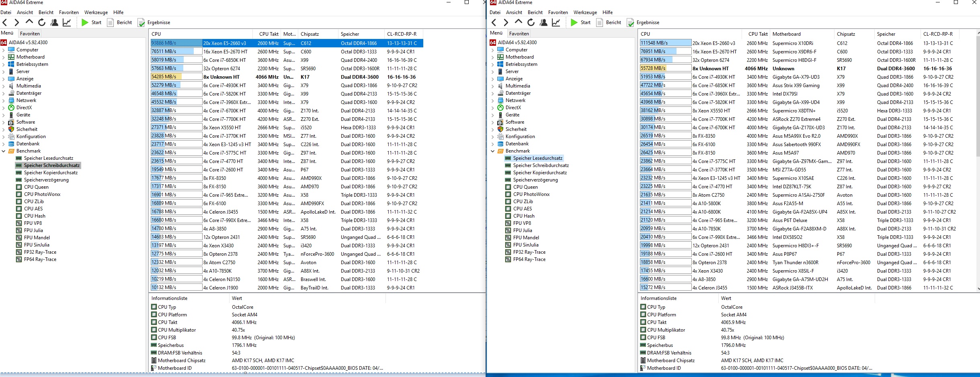Select FP64 Ray-Trace in right window tree
The width and height of the screenshot is (980, 377).
click(x=529, y=259)
